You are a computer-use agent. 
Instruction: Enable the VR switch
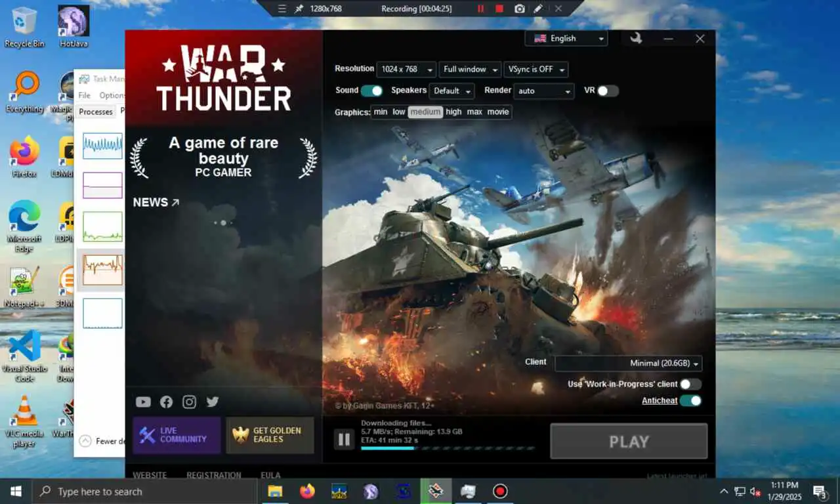[608, 91]
